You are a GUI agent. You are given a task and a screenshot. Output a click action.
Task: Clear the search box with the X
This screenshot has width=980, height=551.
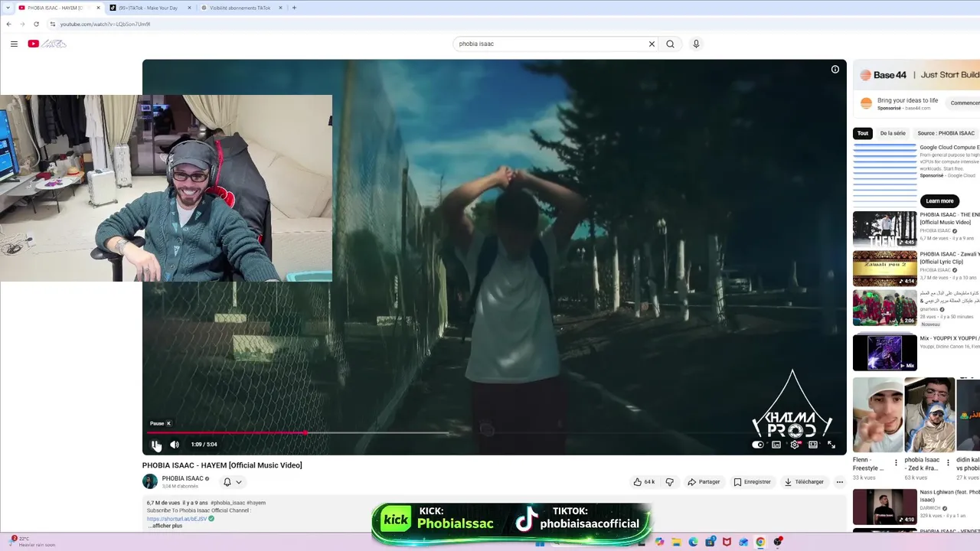click(x=652, y=44)
